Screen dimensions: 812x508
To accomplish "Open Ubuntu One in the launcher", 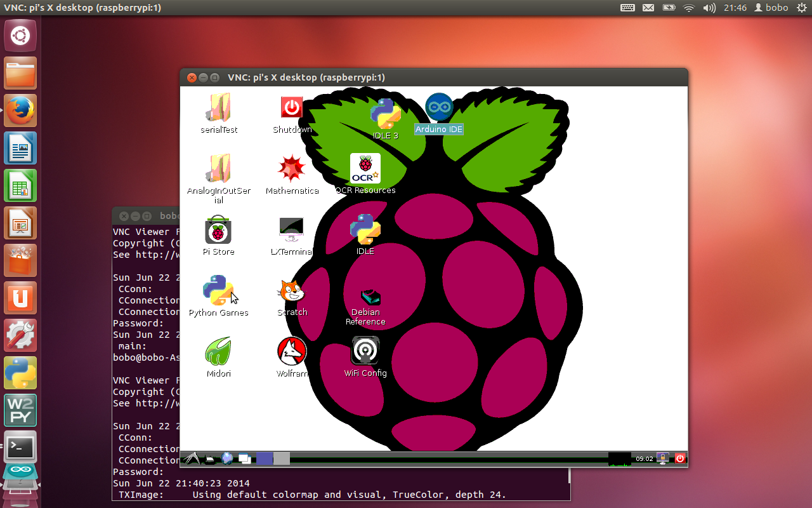I will 20,298.
